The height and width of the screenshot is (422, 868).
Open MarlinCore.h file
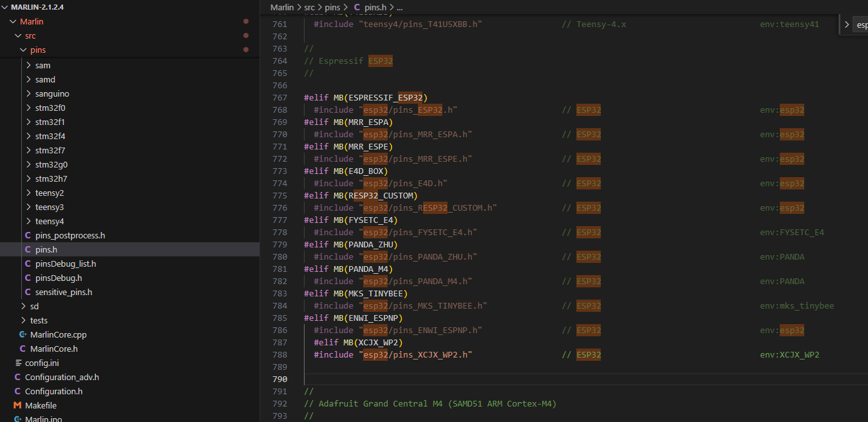click(54, 349)
